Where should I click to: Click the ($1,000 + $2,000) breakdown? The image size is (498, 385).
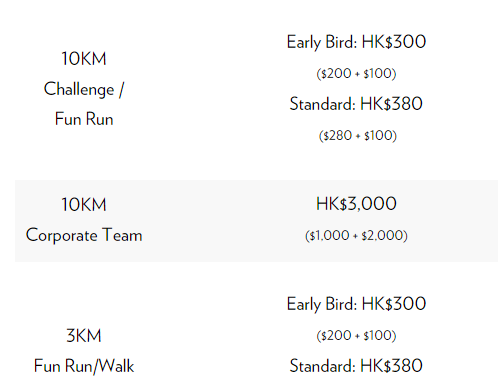point(356,235)
